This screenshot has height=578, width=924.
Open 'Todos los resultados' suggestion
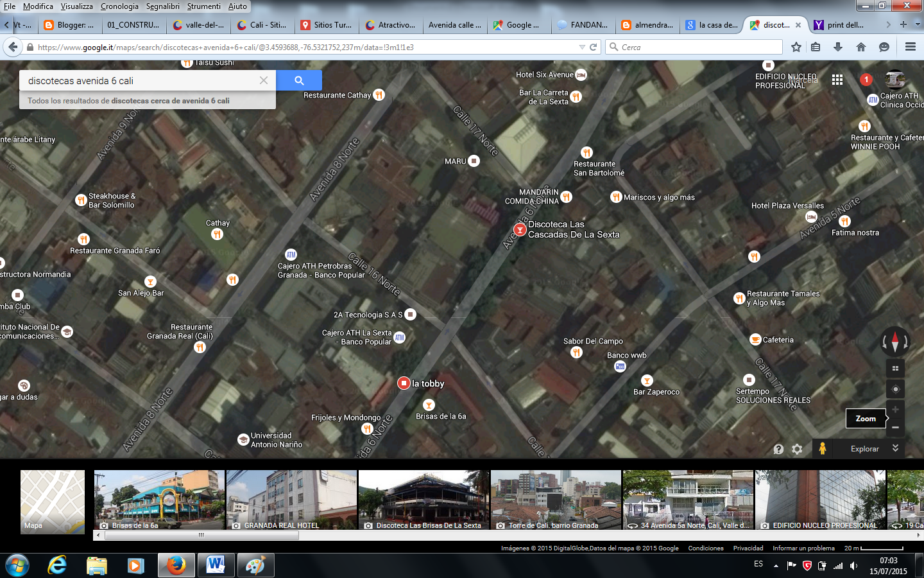[148, 101]
